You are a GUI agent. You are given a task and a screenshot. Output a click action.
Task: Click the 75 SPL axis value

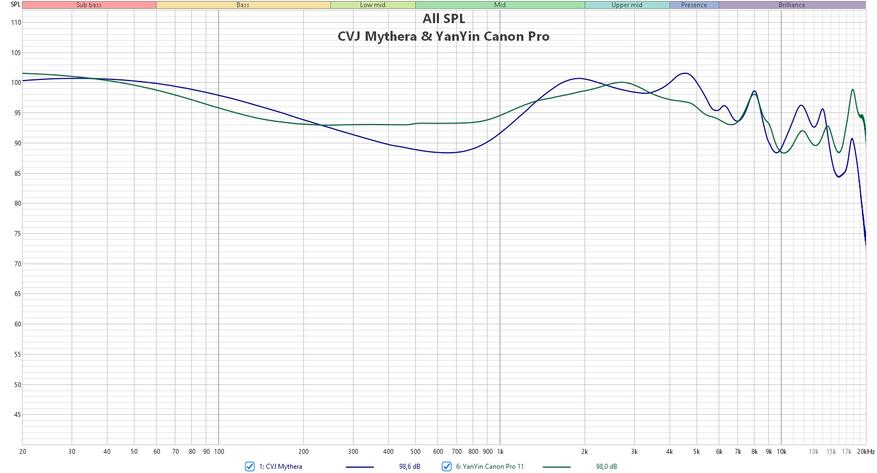tap(17, 234)
